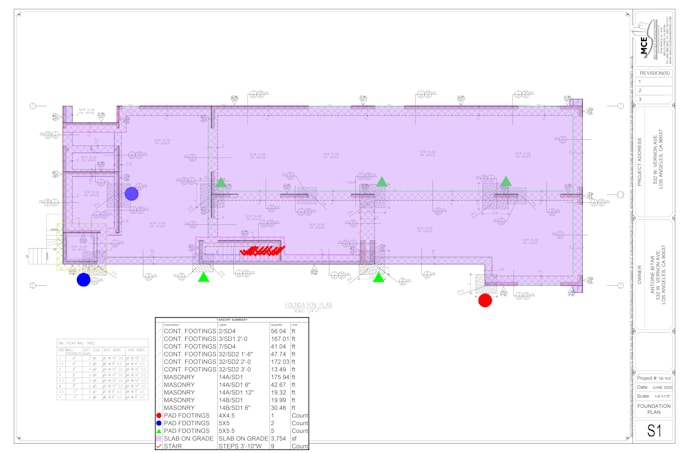Click the quantity 19.32
This screenshot has width=680, height=453.
[278, 392]
